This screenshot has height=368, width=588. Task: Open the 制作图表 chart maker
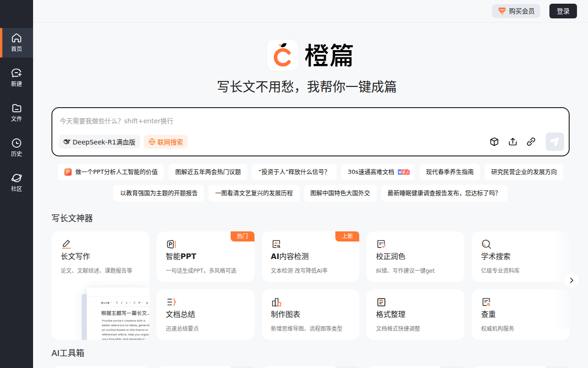coord(311,314)
